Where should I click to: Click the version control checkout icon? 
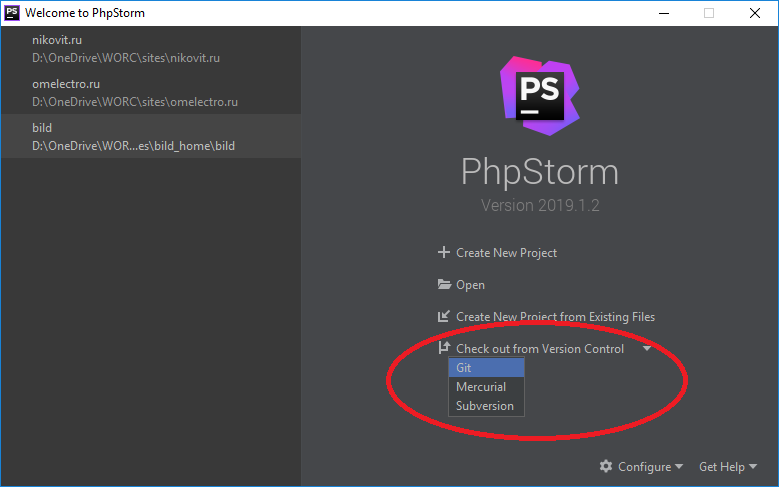[444, 348]
